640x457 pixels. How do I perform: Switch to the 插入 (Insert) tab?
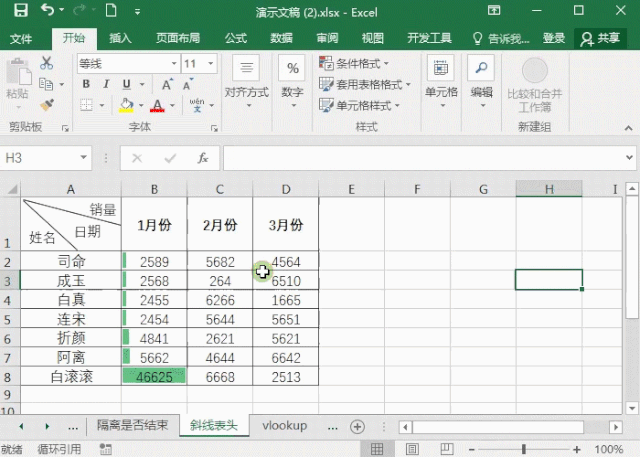(120, 39)
